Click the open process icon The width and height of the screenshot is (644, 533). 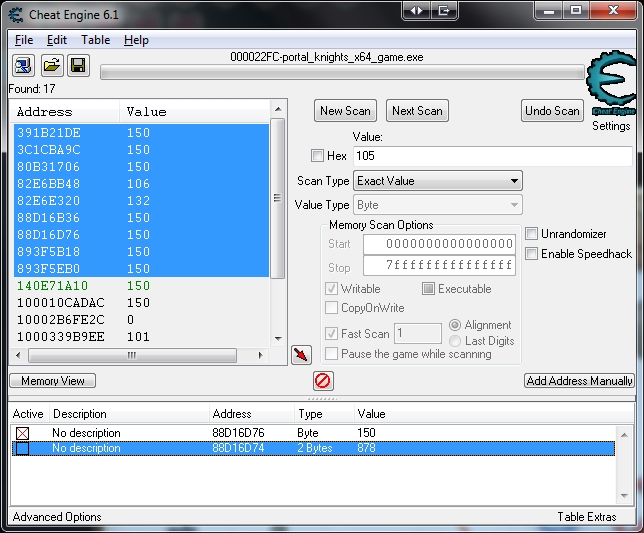pyautogui.click(x=23, y=66)
